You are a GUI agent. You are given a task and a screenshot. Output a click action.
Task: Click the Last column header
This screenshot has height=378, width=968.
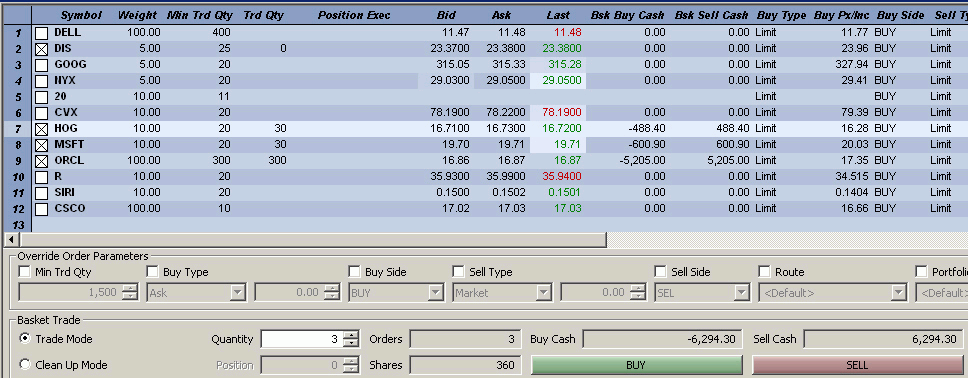click(558, 15)
